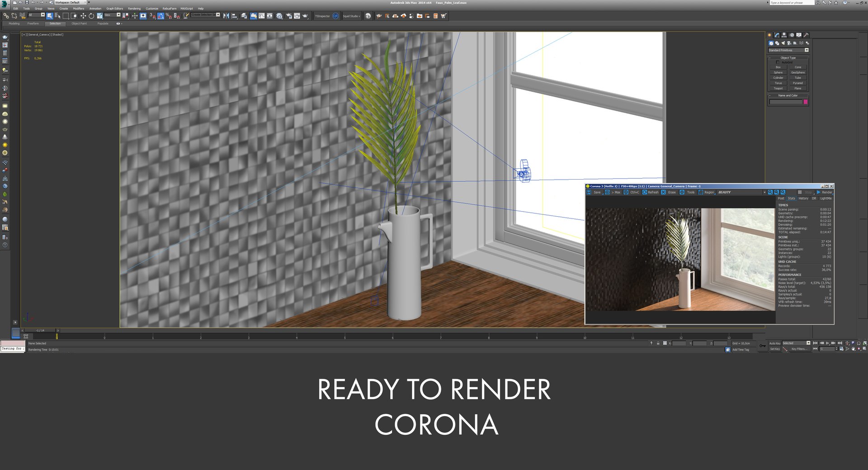Click the Unlink Selection tool

tap(14, 16)
